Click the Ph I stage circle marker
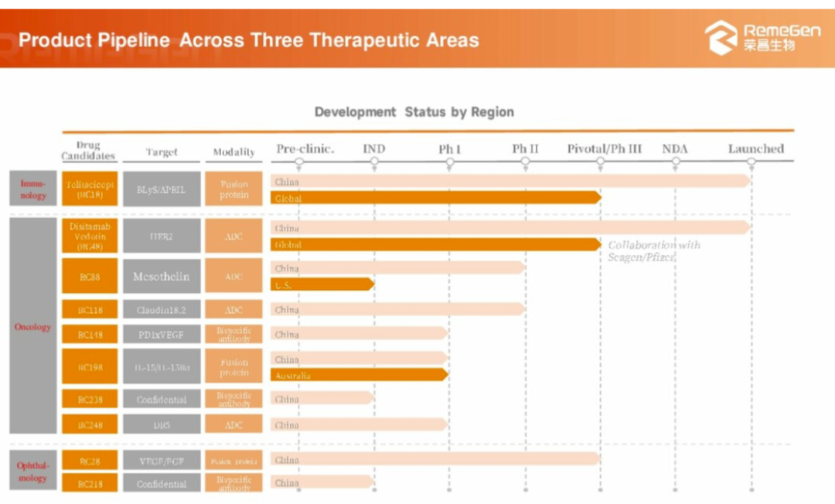835x504 pixels. point(449,162)
